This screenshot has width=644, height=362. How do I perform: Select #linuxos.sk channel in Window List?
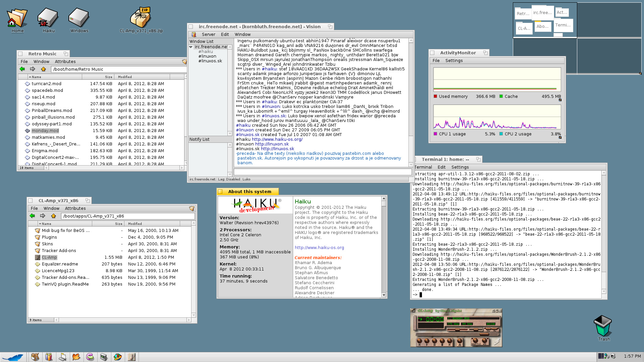click(210, 61)
